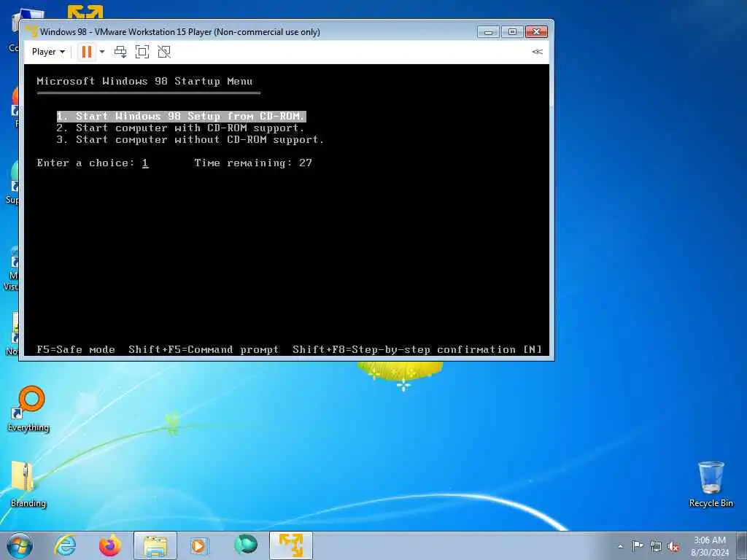Launch Firefox from taskbar
The height and width of the screenshot is (560, 747).
(109, 545)
